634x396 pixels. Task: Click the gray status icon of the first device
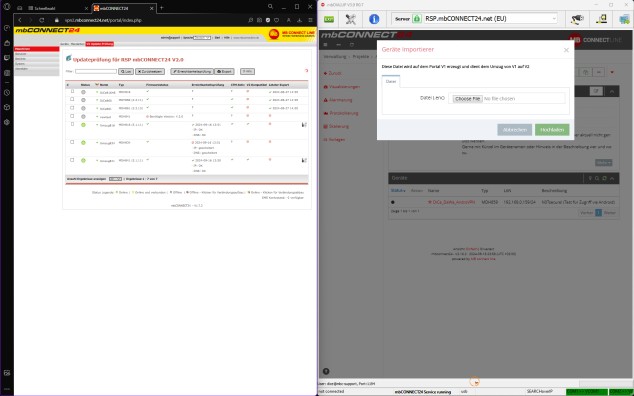(x=83, y=92)
